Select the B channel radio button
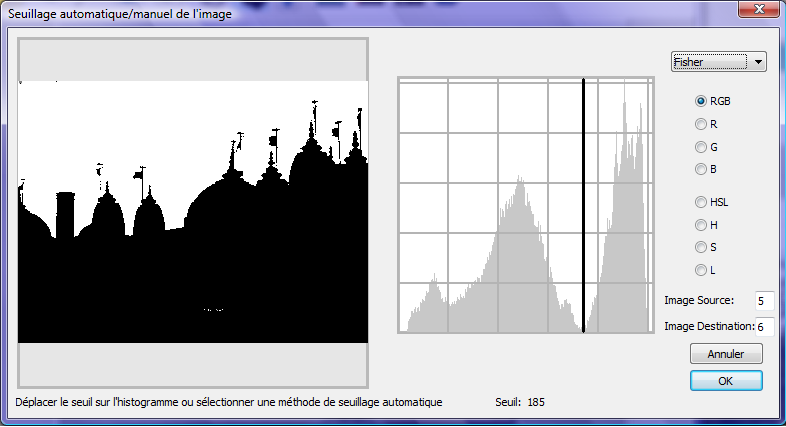 (701, 169)
